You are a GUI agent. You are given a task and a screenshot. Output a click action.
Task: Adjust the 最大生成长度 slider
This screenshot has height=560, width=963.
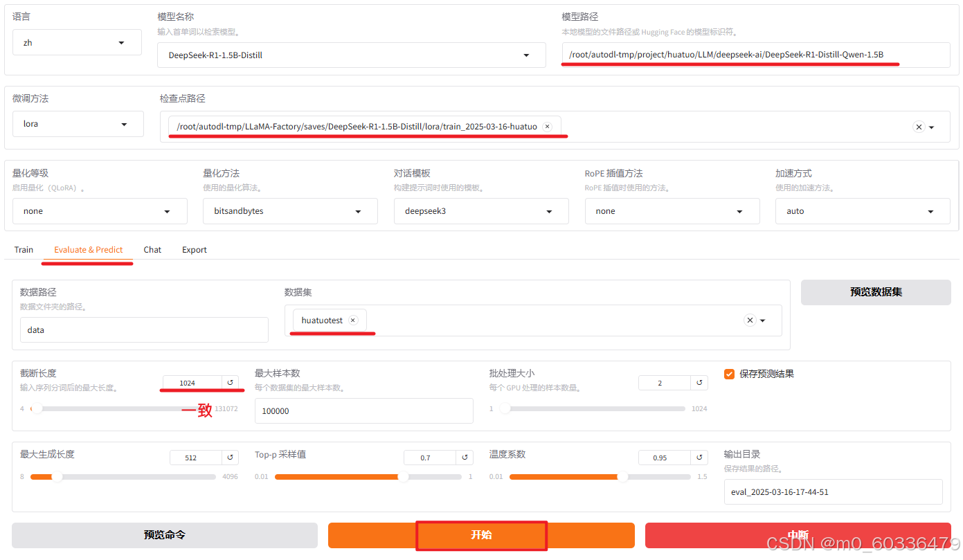tap(122, 477)
